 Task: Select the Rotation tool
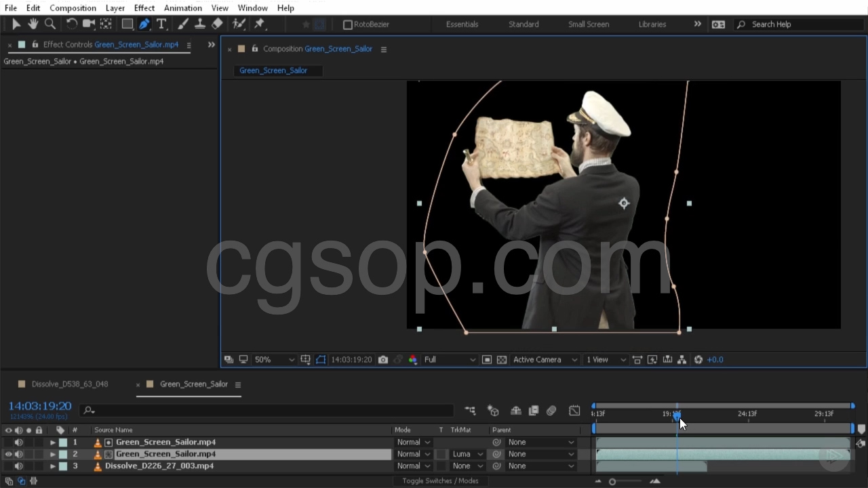(71, 24)
